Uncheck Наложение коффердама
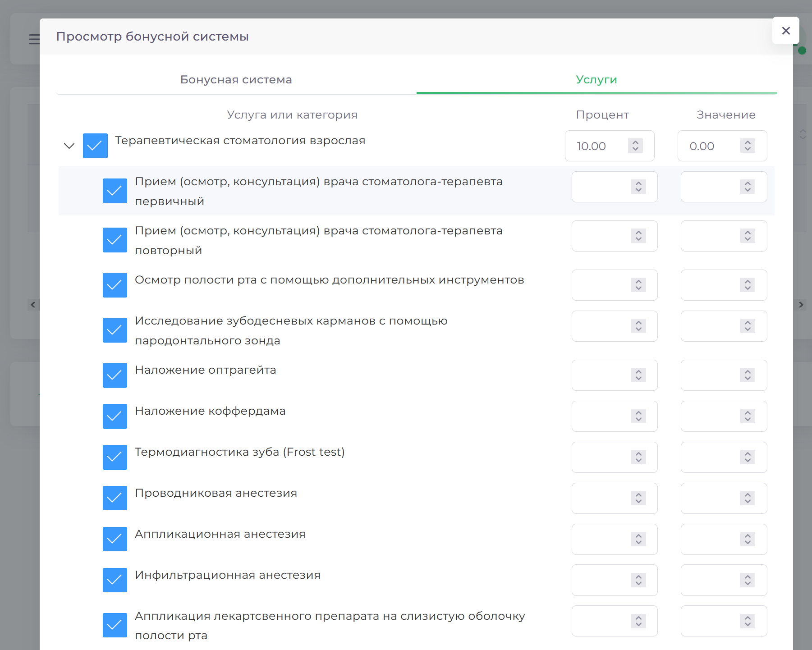Image resolution: width=812 pixels, height=650 pixels. pyautogui.click(x=115, y=417)
